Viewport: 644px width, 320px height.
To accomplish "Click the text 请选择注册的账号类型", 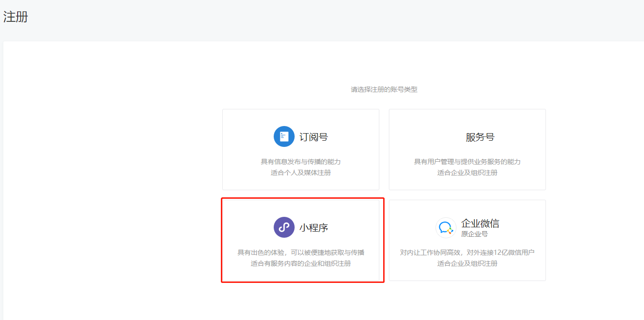I will [x=384, y=89].
